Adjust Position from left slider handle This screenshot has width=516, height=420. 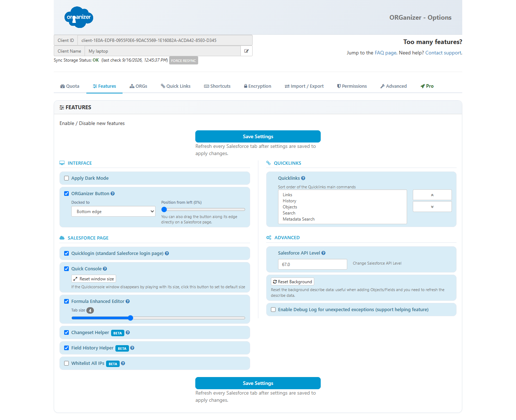(164, 209)
